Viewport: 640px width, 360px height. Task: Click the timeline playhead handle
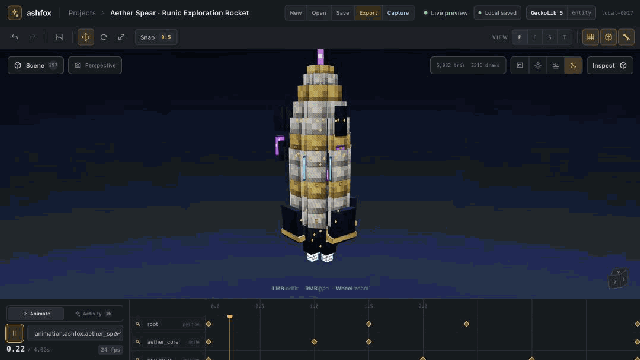point(230,317)
